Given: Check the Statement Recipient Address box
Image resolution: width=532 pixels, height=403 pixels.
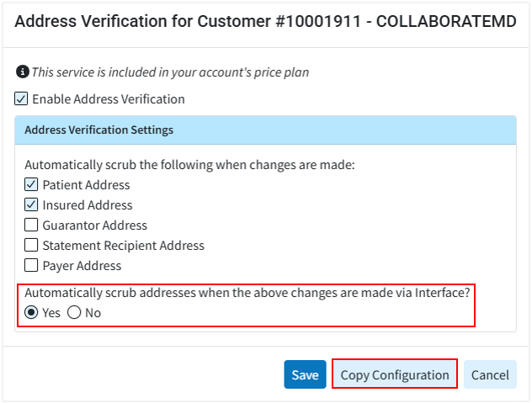Looking at the screenshot, I should (x=31, y=245).
